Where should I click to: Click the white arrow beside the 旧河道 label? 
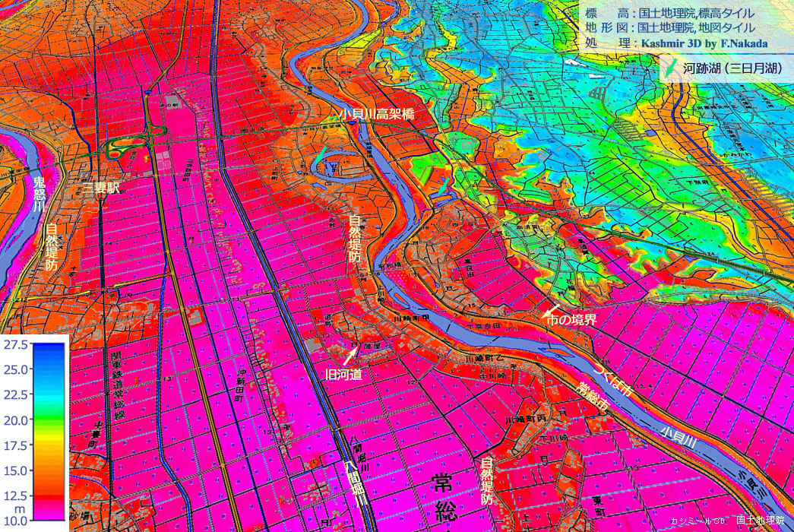350,353
